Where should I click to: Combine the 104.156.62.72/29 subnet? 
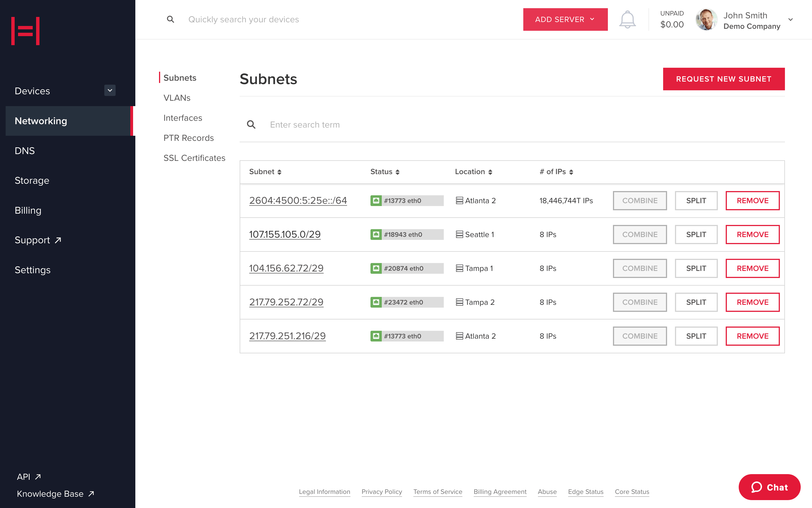tap(639, 268)
